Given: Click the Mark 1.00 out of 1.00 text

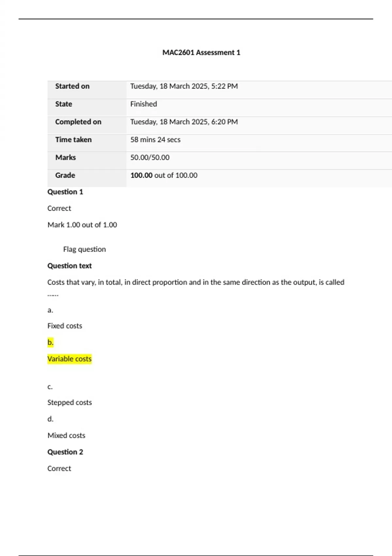Looking at the screenshot, I should click(x=82, y=225).
